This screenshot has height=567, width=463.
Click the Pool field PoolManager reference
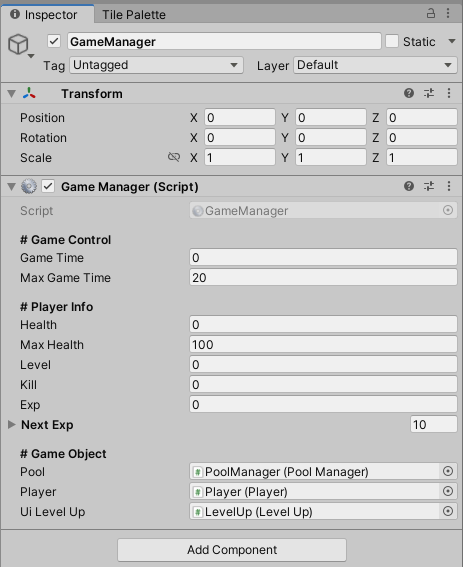tap(314, 472)
